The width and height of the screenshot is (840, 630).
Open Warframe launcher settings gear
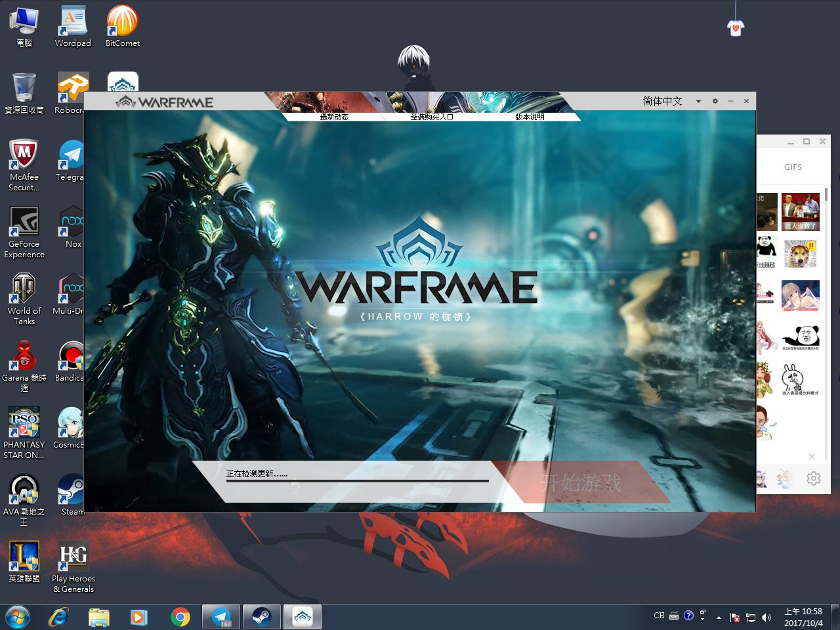tap(715, 101)
